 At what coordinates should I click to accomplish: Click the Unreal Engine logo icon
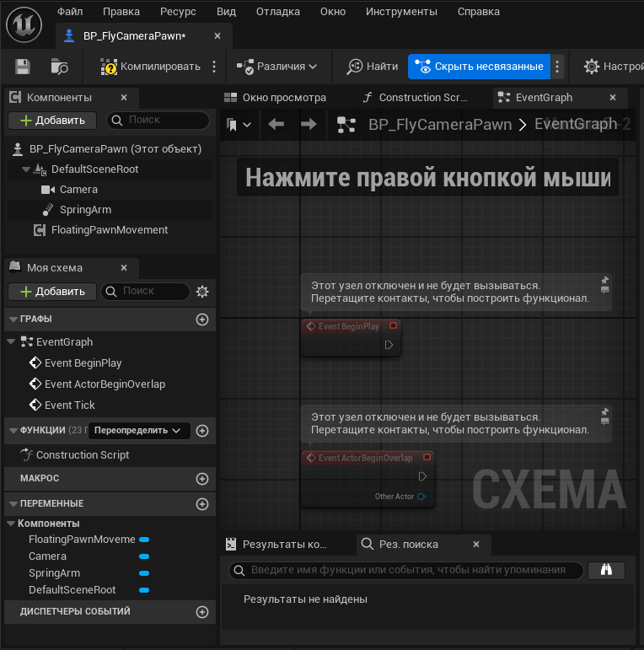(24, 24)
